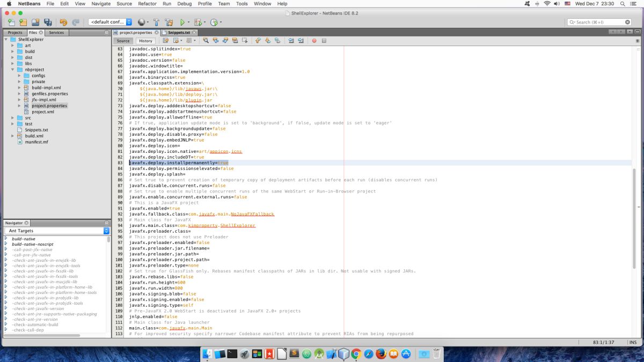
Task: Click the Shift Line Right editor icon
Action: [x=300, y=40]
